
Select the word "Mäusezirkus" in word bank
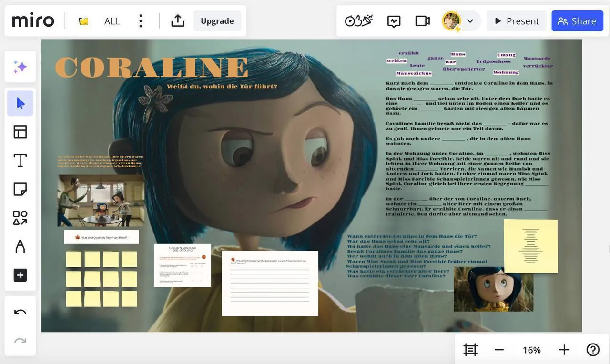coord(414,73)
